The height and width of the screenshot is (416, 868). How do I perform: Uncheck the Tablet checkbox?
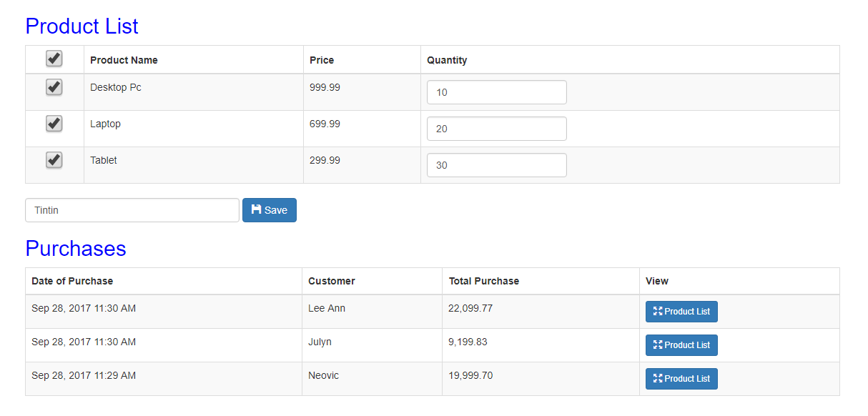coord(54,160)
